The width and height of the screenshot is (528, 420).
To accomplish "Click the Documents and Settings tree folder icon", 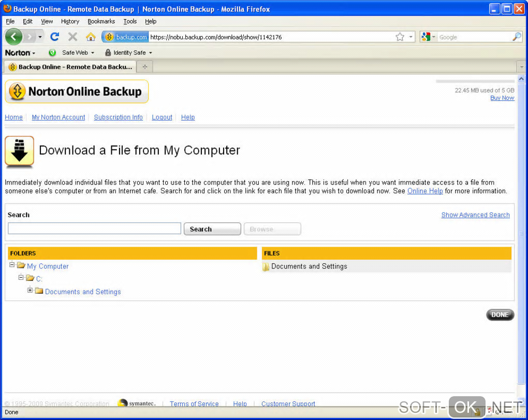I will point(39,291).
